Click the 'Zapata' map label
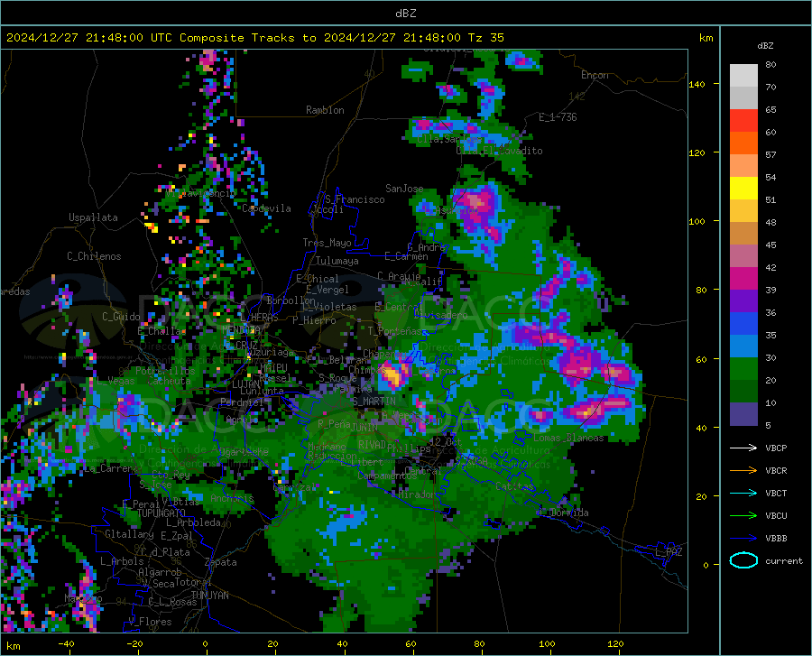This screenshot has height=656, width=812. (221, 562)
